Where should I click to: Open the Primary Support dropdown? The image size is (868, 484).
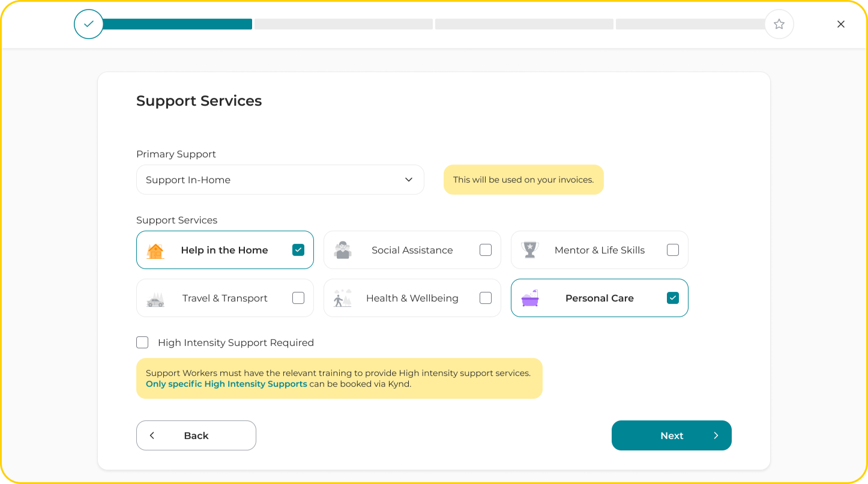(280, 180)
